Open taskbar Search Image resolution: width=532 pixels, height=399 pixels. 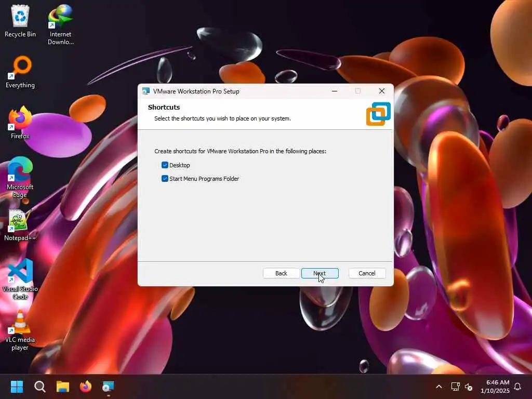point(39,387)
